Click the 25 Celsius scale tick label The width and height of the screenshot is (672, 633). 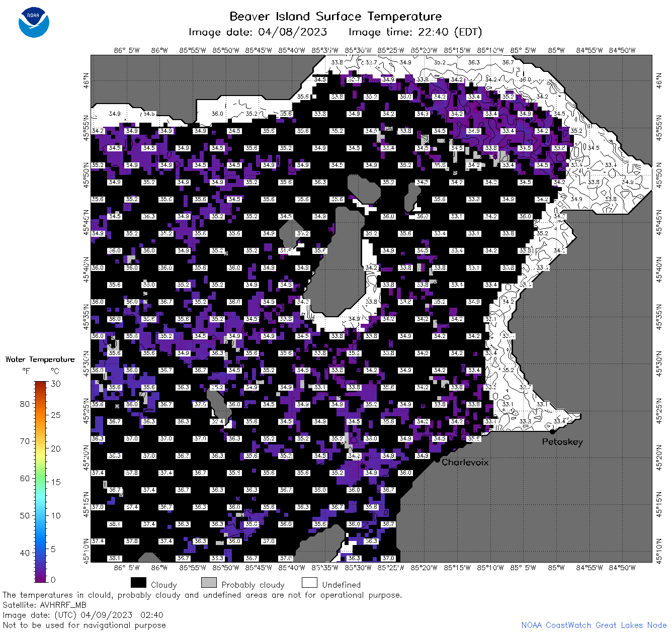[x=56, y=415]
